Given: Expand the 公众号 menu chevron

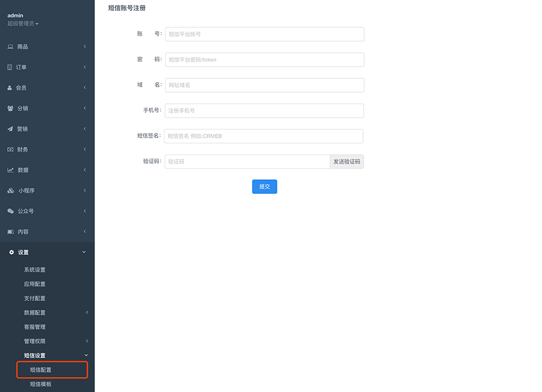Looking at the screenshot, I should [x=84, y=211].
